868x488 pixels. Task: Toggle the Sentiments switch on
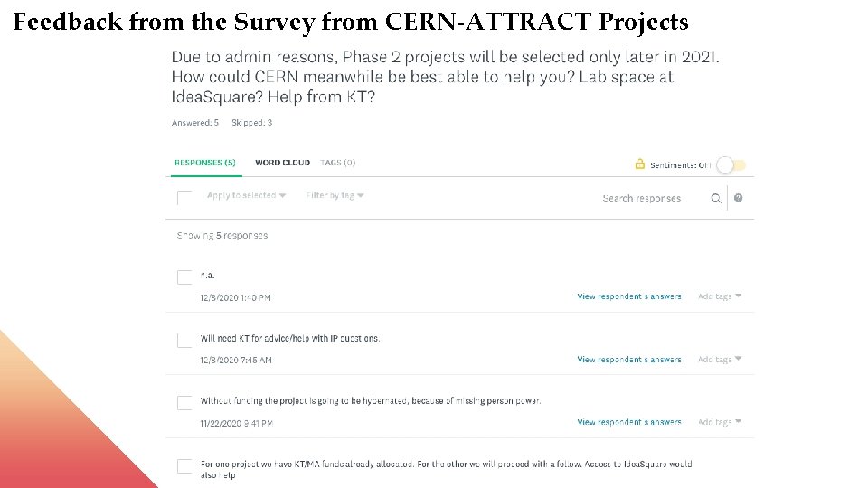click(x=731, y=165)
